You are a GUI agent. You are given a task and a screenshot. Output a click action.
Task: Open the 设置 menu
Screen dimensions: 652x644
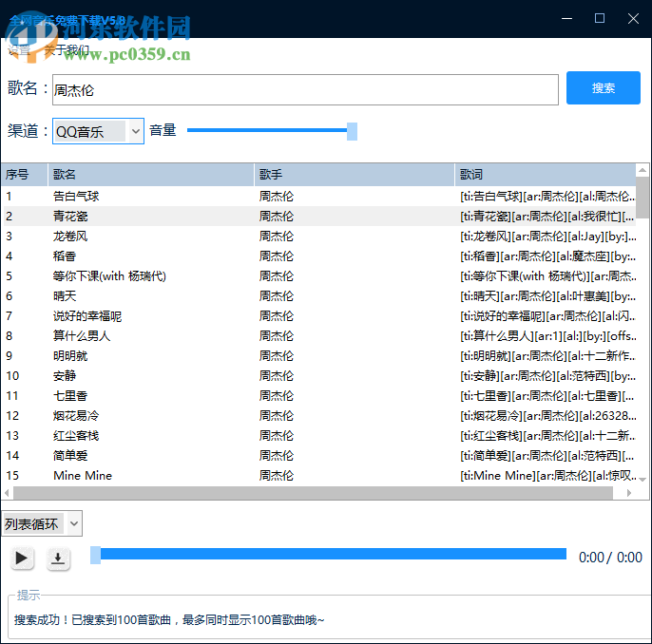(x=19, y=50)
